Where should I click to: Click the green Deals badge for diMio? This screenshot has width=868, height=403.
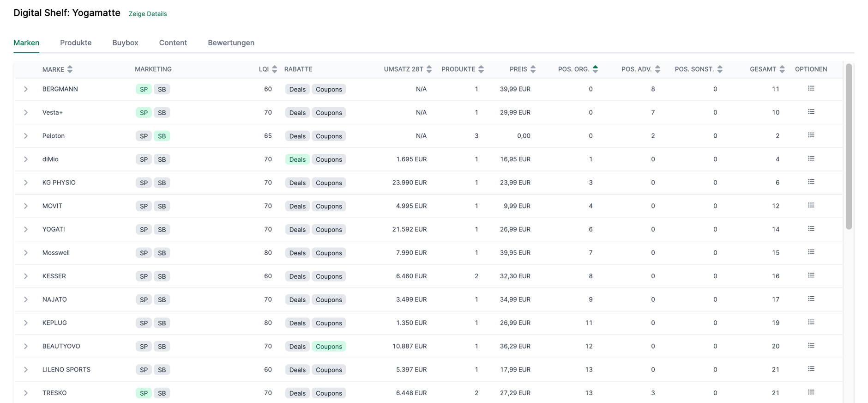tap(297, 159)
